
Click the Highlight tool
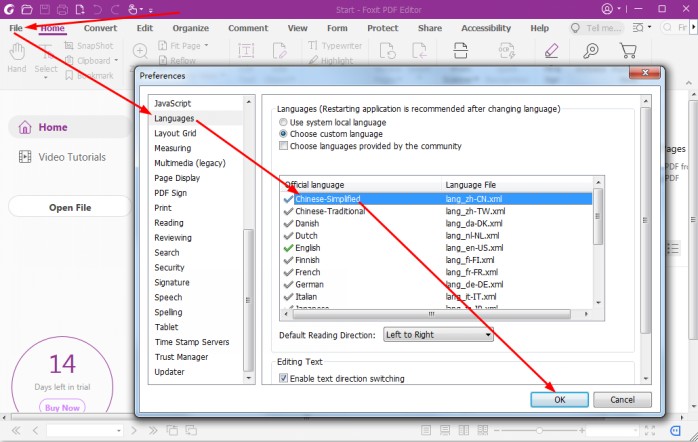tap(331, 61)
